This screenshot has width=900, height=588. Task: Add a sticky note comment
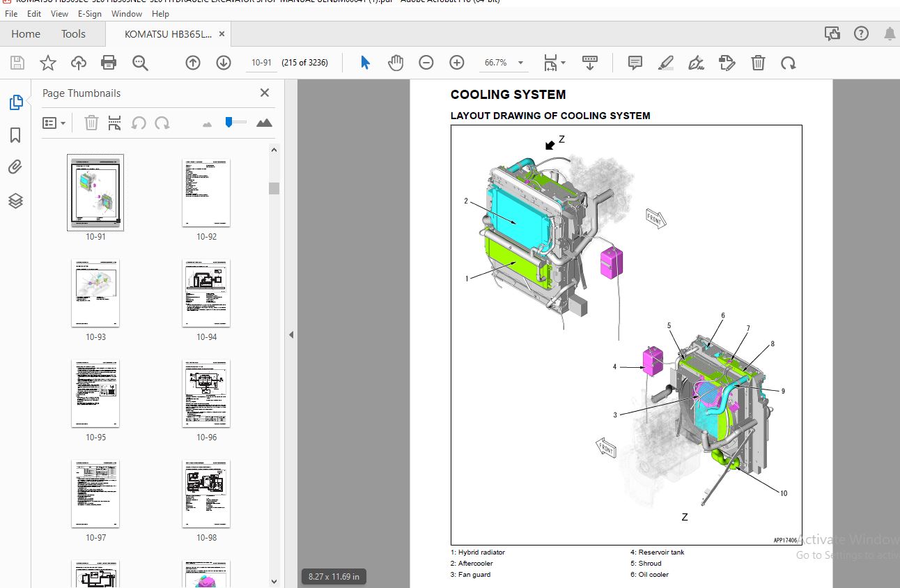(635, 63)
